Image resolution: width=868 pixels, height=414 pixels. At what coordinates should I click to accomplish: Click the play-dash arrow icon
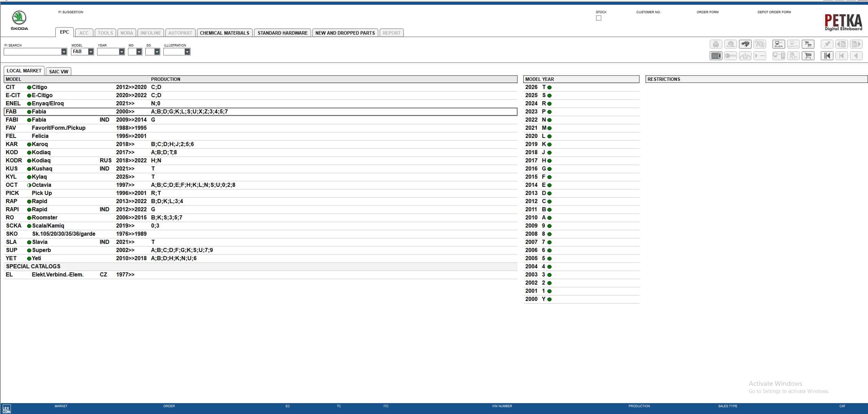click(760, 56)
